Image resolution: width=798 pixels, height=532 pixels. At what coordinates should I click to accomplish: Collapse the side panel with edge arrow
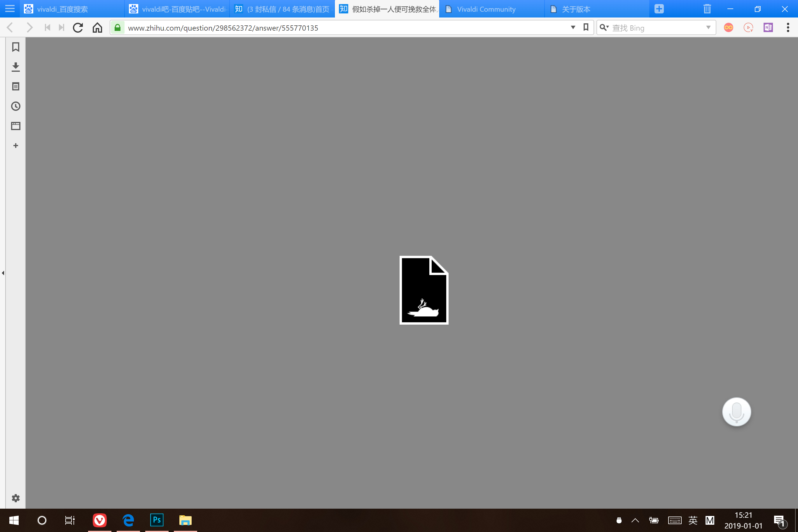[x=3, y=273]
